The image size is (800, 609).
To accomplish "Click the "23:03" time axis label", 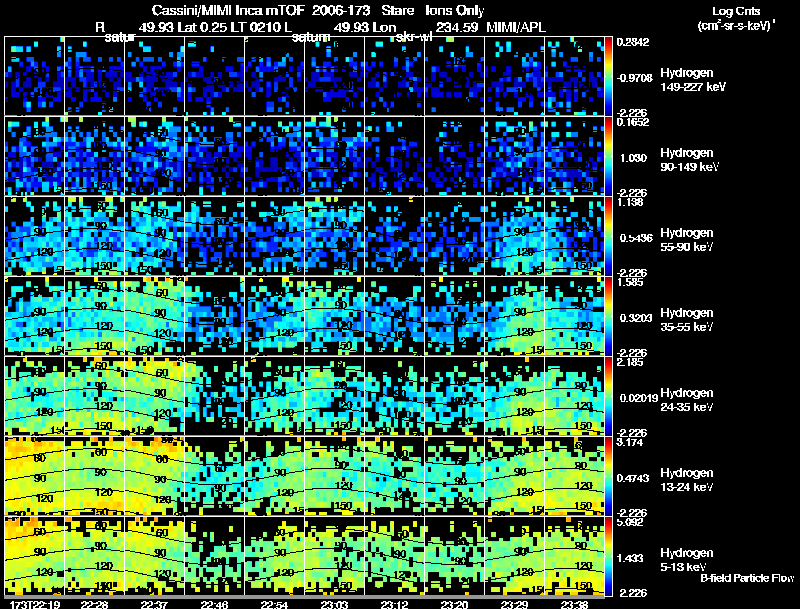I will (x=334, y=604).
